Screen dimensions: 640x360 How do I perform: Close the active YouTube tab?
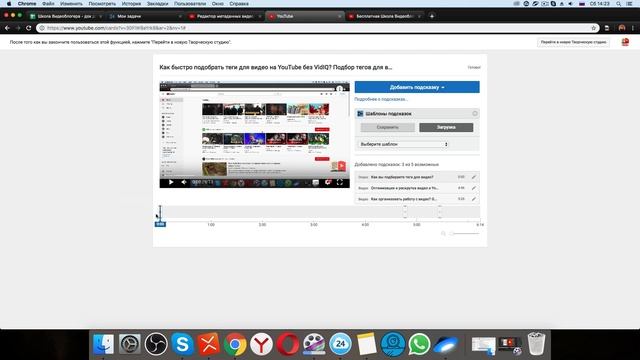339,16
